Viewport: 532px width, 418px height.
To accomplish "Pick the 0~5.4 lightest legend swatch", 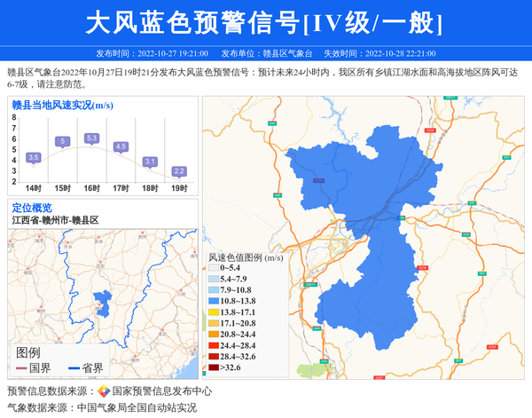I will [x=213, y=268].
